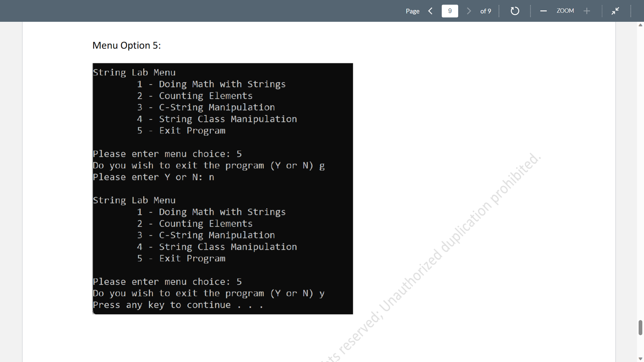Enable zoom in on document view
Image resolution: width=644 pixels, height=362 pixels.
click(587, 11)
